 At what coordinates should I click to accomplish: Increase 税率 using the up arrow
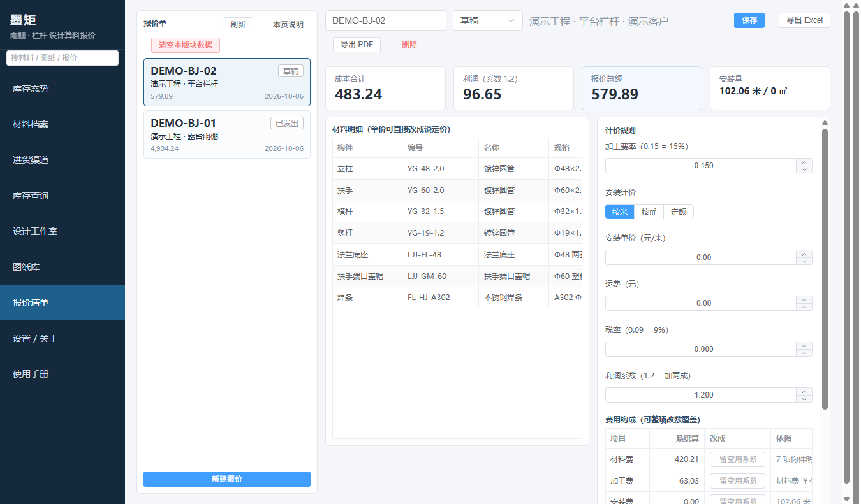804,345
